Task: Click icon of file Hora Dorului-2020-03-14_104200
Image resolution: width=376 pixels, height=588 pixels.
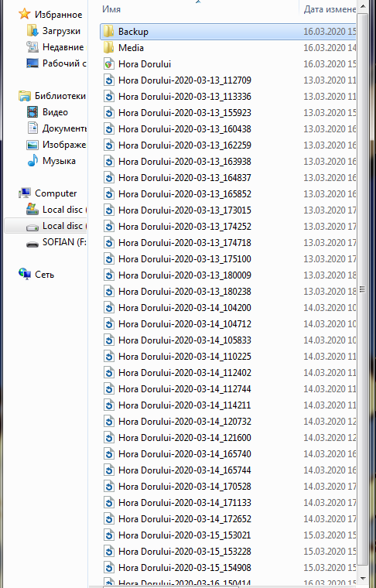Action: [x=109, y=308]
